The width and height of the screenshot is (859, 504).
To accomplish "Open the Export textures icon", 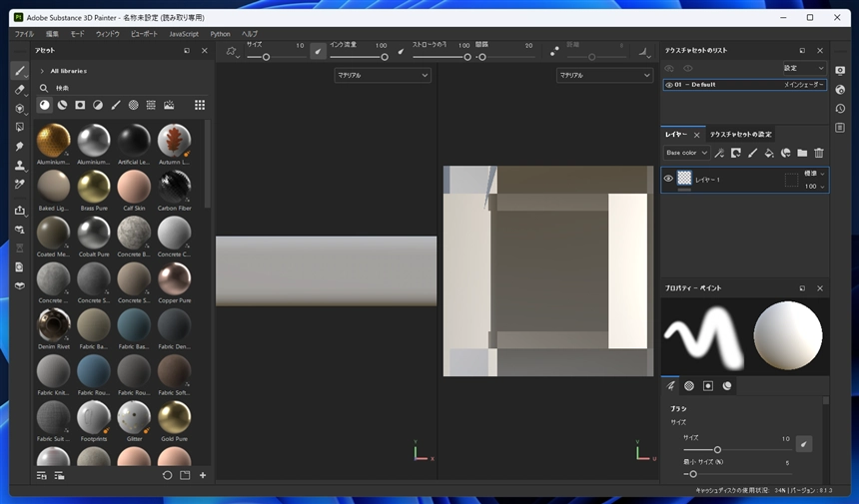I will point(19,211).
